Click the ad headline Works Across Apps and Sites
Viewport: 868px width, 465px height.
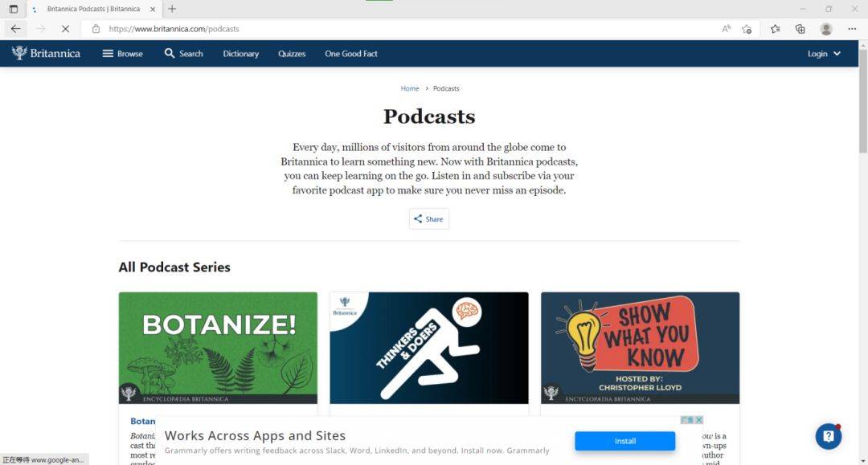256,436
